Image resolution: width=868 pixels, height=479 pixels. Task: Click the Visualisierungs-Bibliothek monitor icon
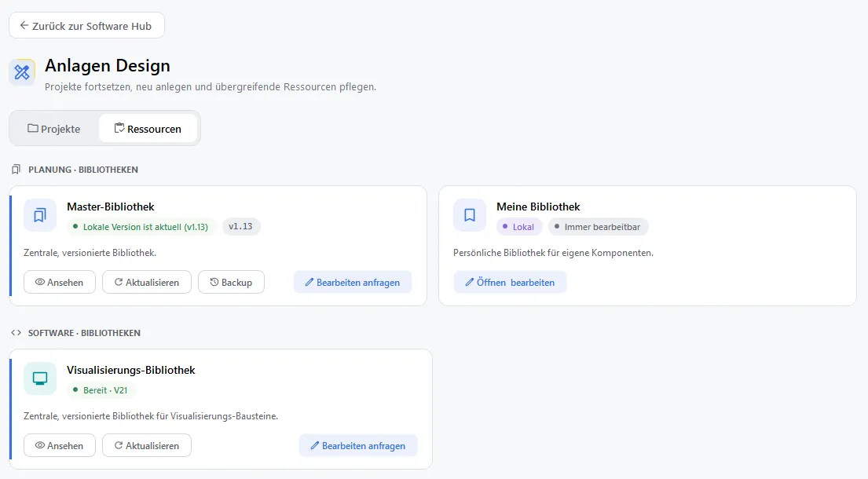pyautogui.click(x=40, y=378)
